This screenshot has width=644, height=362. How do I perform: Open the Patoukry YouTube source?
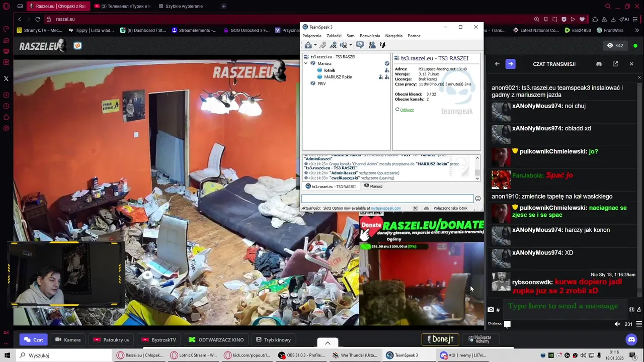click(x=111, y=340)
